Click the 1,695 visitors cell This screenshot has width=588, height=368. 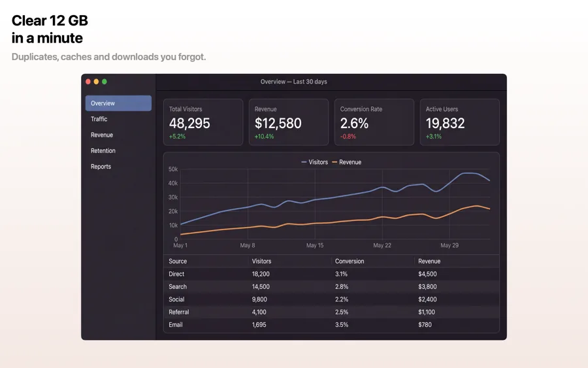[x=259, y=325]
